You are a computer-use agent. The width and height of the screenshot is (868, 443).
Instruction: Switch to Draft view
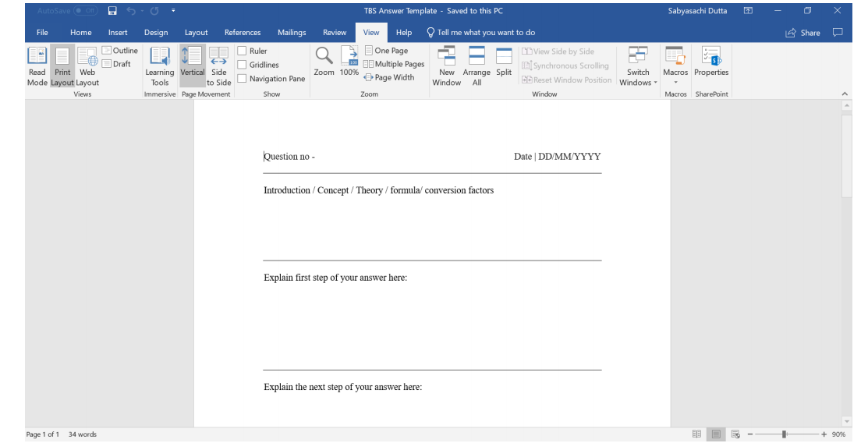pos(117,64)
